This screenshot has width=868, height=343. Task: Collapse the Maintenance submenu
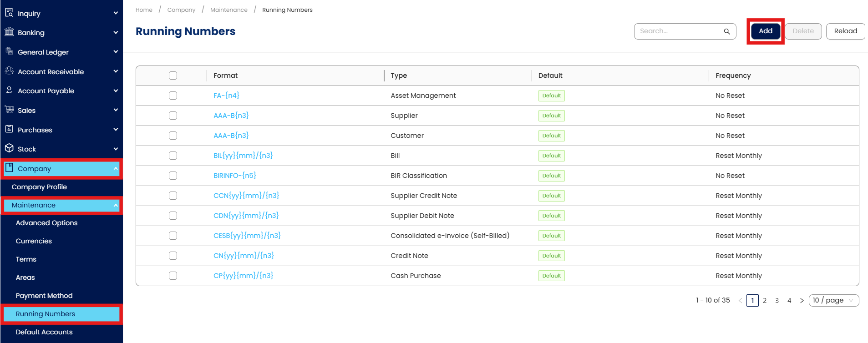coord(116,205)
